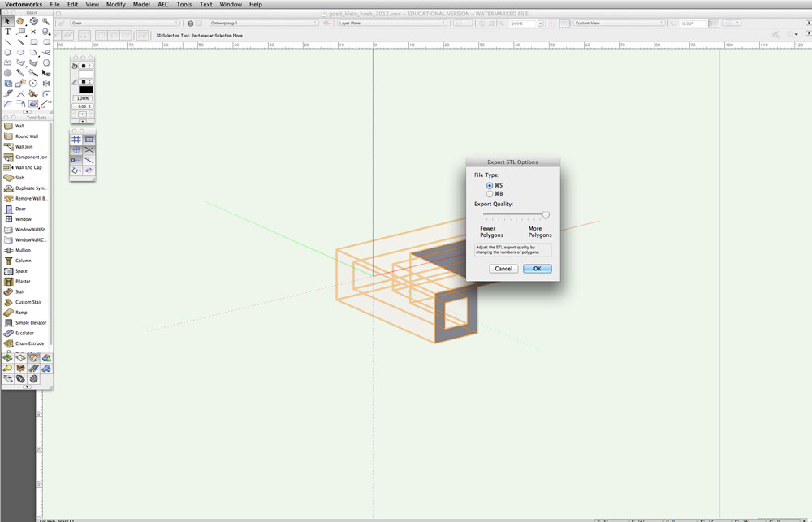Image resolution: width=812 pixels, height=522 pixels.
Task: Open the AEC menu
Action: pyautogui.click(x=163, y=4)
